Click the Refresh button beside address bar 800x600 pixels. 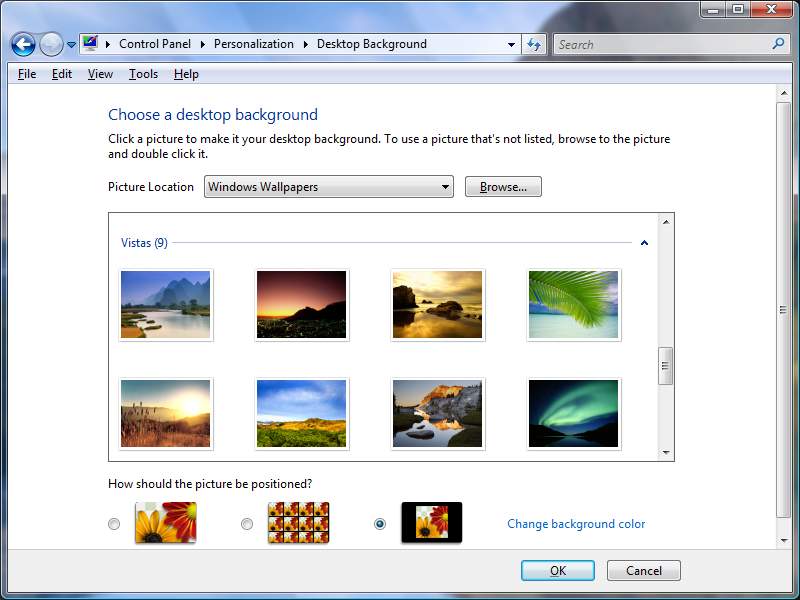point(534,44)
